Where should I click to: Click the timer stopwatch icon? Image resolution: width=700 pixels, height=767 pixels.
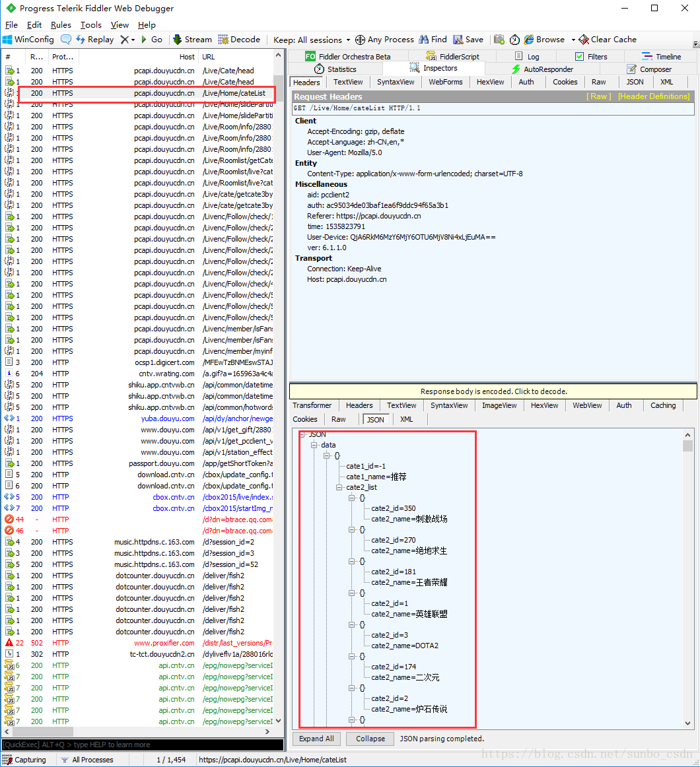click(x=514, y=40)
